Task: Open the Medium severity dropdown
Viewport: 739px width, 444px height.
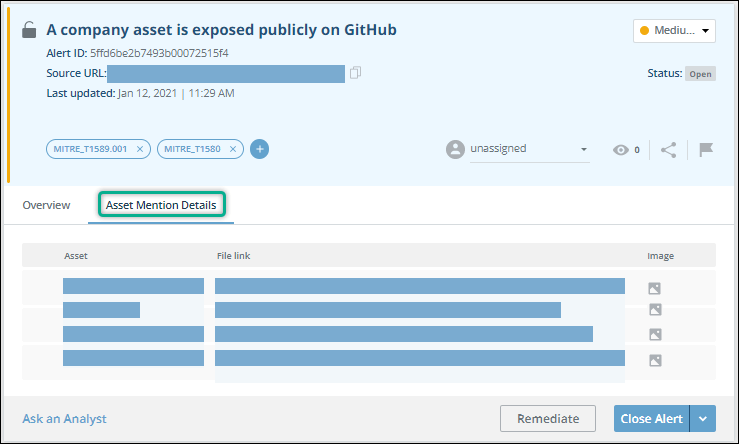Action: point(675,31)
